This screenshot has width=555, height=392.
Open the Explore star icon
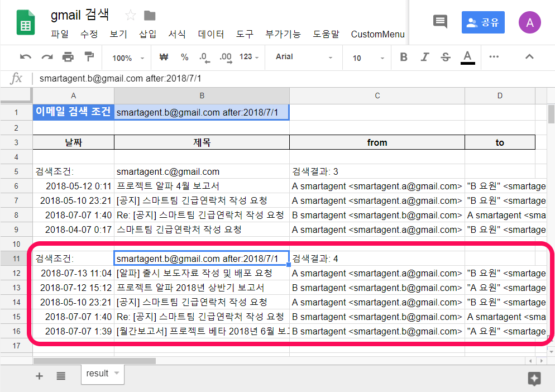(x=534, y=379)
